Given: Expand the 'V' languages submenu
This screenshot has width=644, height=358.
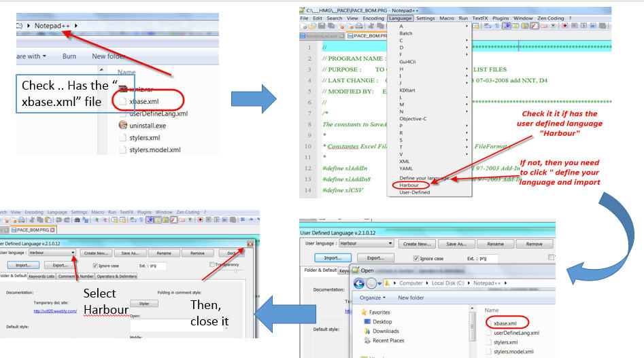Looking at the screenshot, I should coord(434,154).
